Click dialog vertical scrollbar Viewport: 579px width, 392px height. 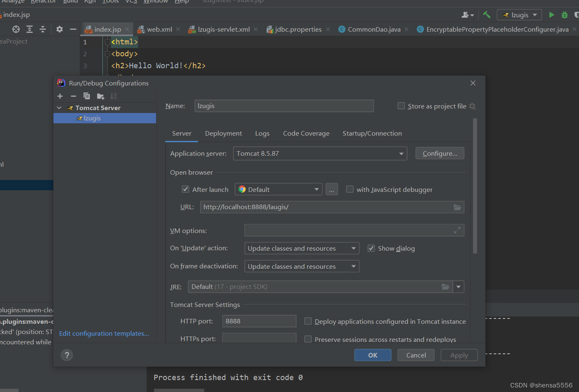pyautogui.click(x=475, y=186)
